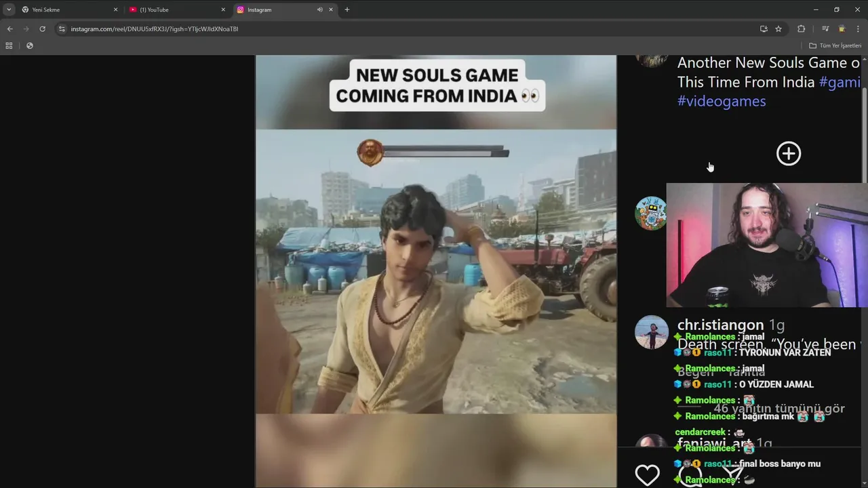Close the Instagram tab

click(x=331, y=9)
